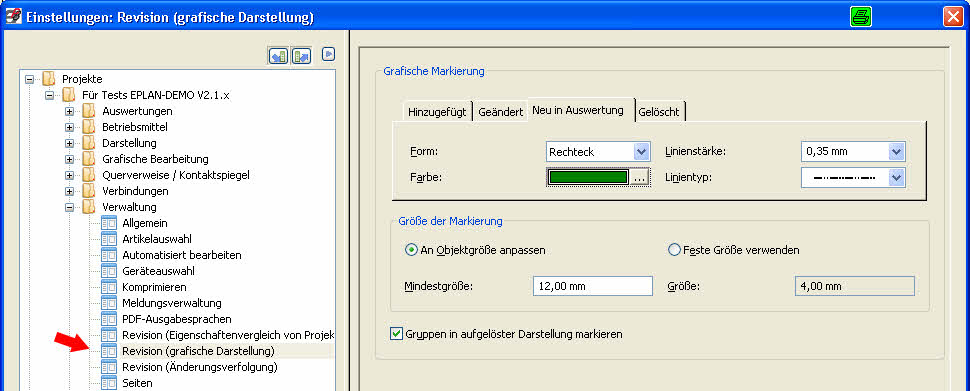Image resolution: width=970 pixels, height=391 pixels.
Task: Select the PDF-Ausgabesprachen tree item
Action: (177, 319)
